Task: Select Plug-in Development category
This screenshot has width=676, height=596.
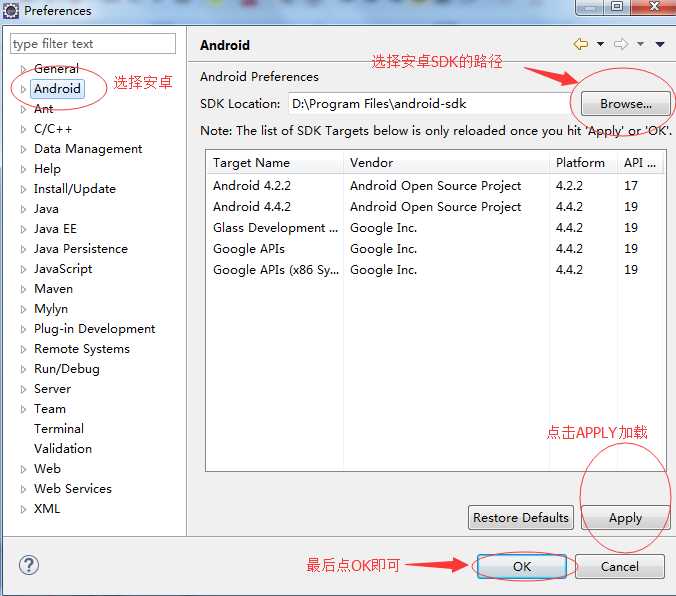Action: tap(94, 329)
